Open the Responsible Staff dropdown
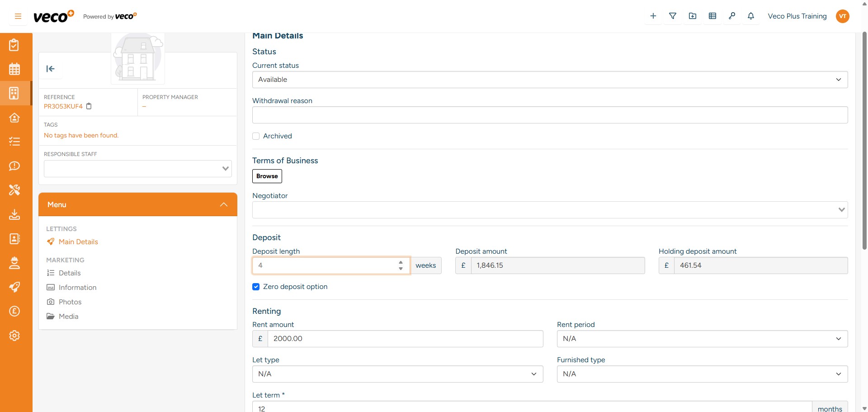Screen dimensions: 868x412 [x=137, y=169]
